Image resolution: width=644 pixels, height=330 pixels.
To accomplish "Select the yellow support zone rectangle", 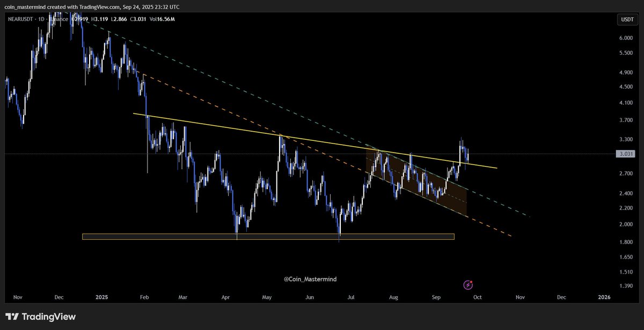I will [x=268, y=236].
